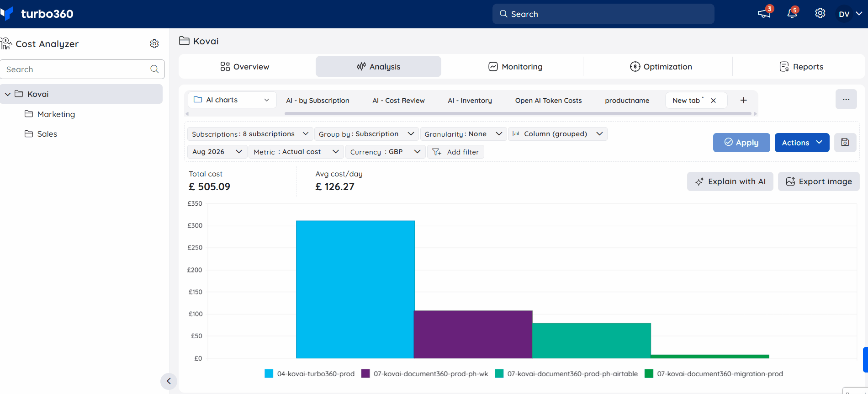
Task: Open global settings gear in header
Action: click(820, 13)
